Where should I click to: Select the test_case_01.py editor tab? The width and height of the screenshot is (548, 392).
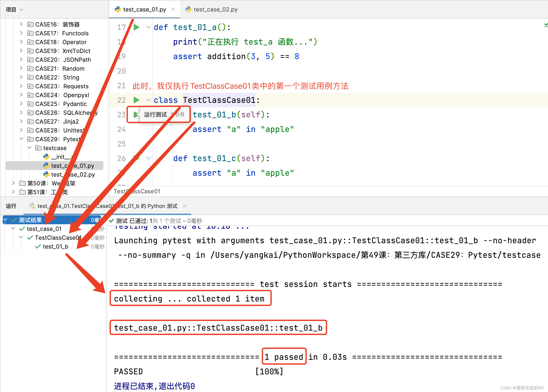pyautogui.click(x=145, y=9)
